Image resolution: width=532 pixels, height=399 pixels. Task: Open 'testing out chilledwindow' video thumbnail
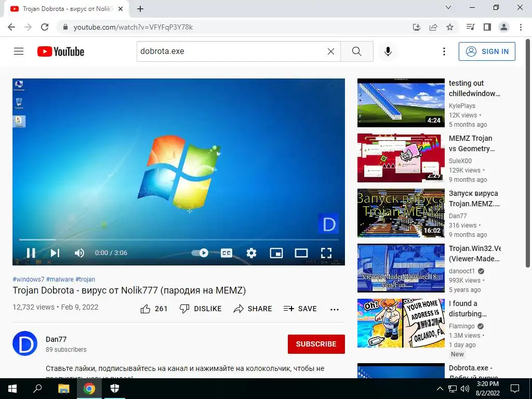401,103
